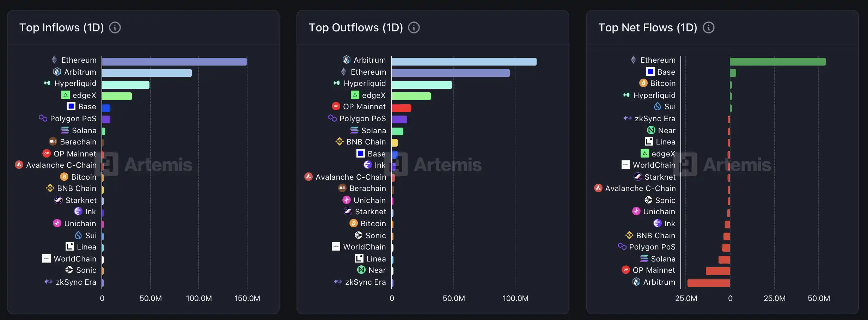Click the Hyperliquid bar in Top Outflows chart
This screenshot has width=868, height=320.
point(422,85)
